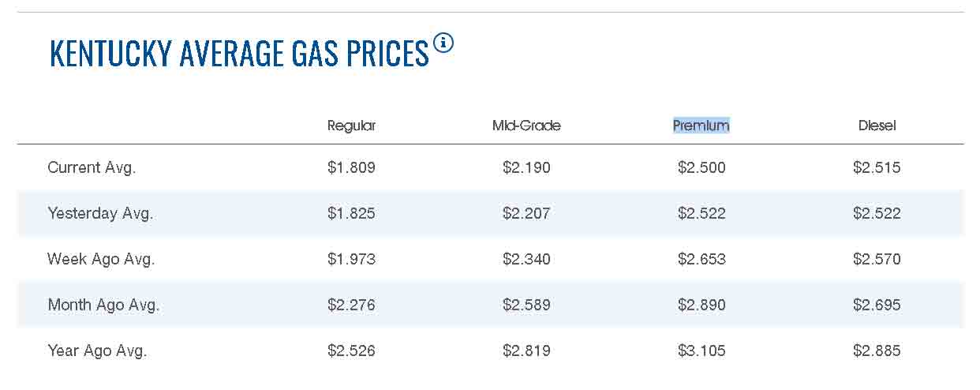Viewport: 980px width, 390px height.
Task: Click the current Premium price $2.500
Action: tap(701, 167)
